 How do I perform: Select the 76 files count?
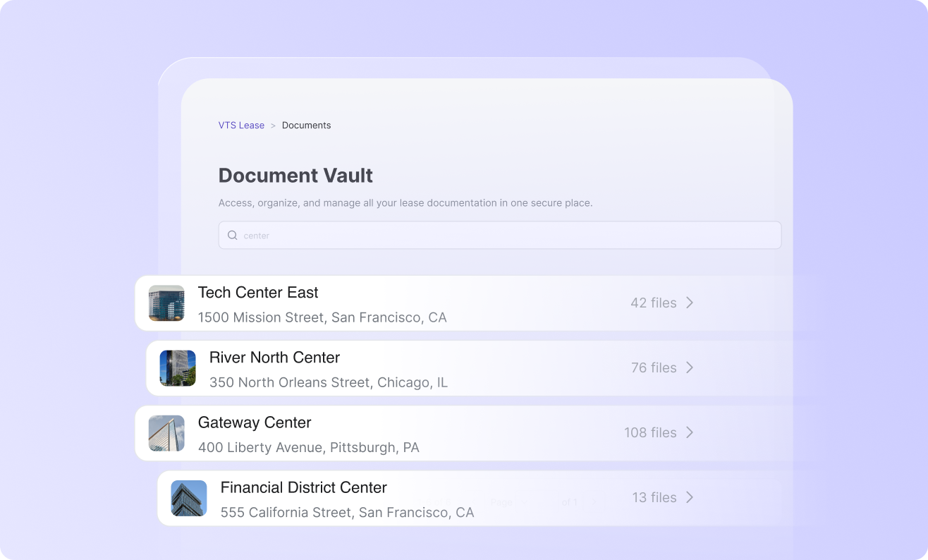(x=654, y=367)
